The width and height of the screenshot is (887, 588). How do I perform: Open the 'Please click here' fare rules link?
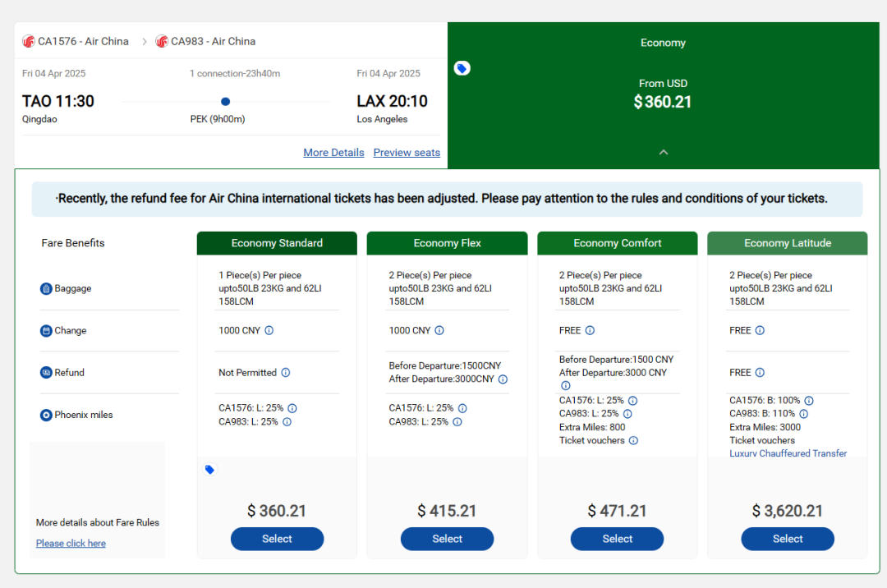[71, 544]
